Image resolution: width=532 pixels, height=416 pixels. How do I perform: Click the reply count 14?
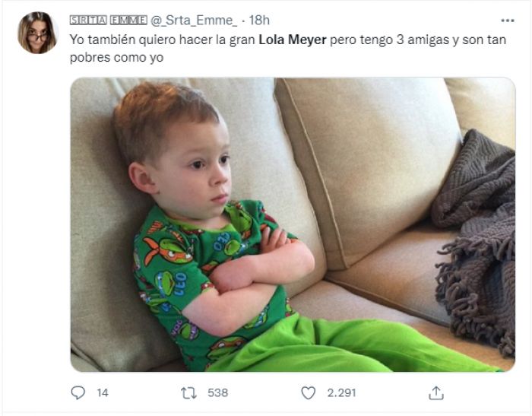click(102, 392)
